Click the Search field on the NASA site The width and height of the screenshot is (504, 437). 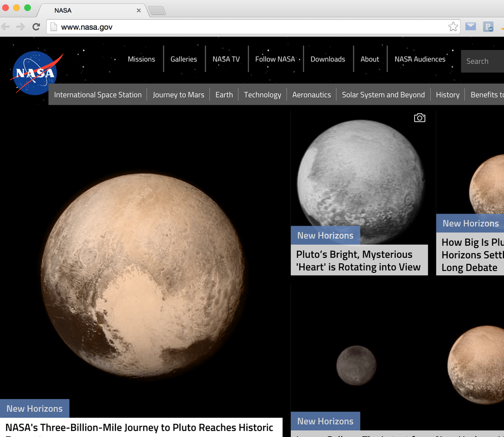tap(483, 61)
